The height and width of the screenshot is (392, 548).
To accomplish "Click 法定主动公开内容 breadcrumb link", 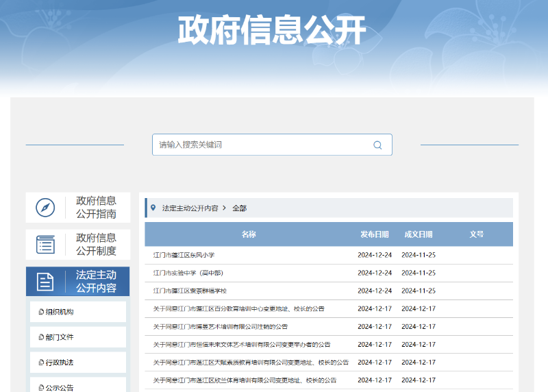I will [x=190, y=208].
